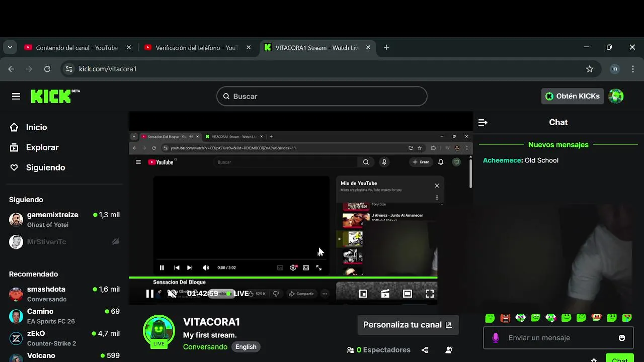
Task: Close the Verificación del teléfono tab
Action: pyautogui.click(x=249, y=47)
